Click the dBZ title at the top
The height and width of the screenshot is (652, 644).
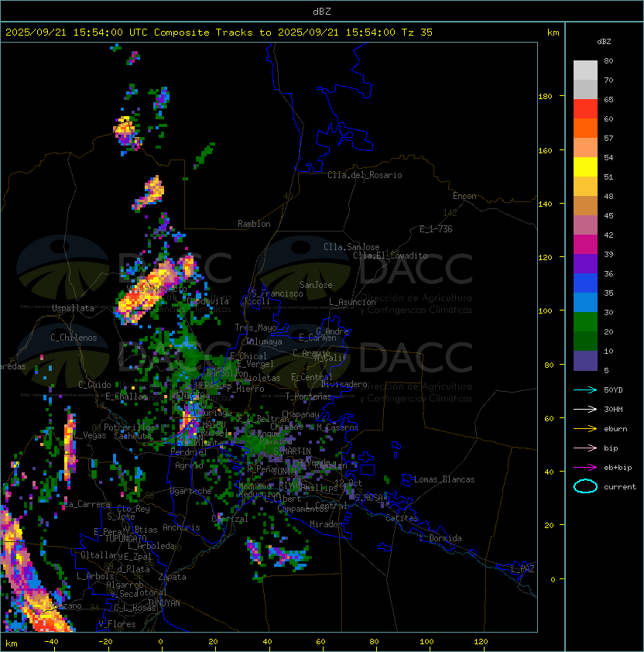(322, 11)
